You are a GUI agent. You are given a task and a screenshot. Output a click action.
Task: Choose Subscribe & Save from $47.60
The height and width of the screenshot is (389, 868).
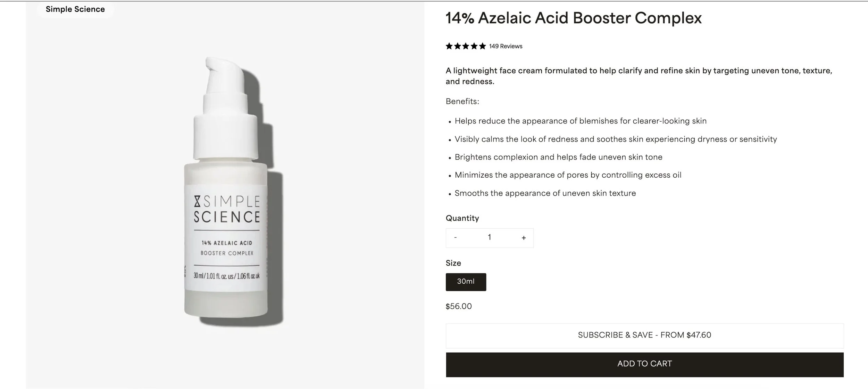click(x=645, y=336)
